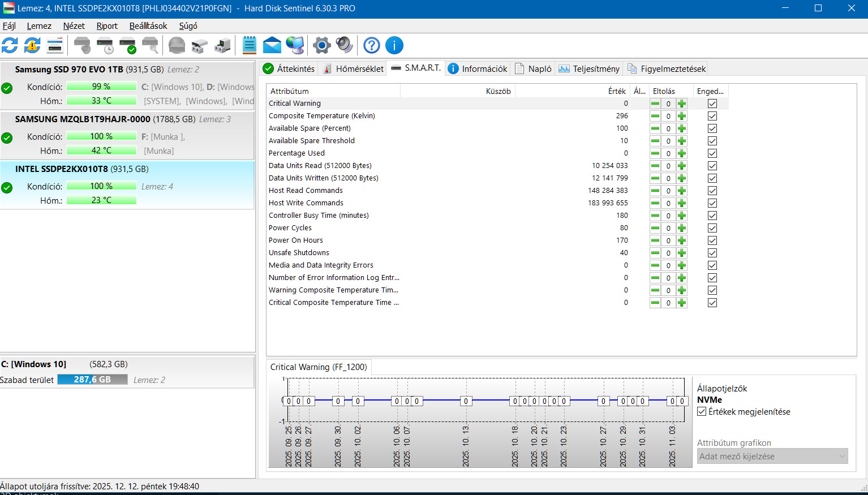Click the globe and monitor network icon
Viewport: 868px width, 495px height.
295,45
